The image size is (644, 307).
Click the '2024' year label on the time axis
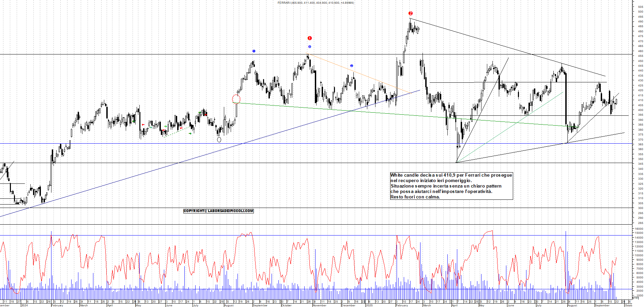(25, 305)
